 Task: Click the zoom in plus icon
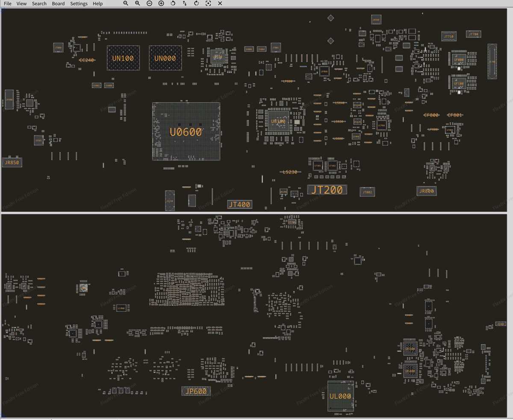coord(161,3)
